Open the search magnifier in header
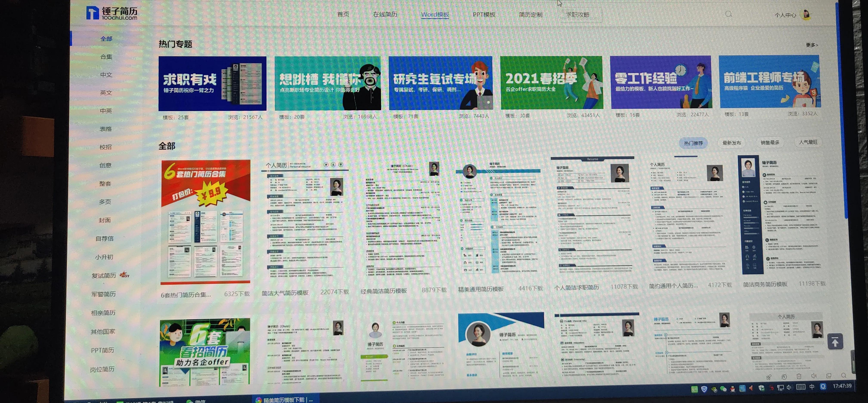 click(728, 14)
